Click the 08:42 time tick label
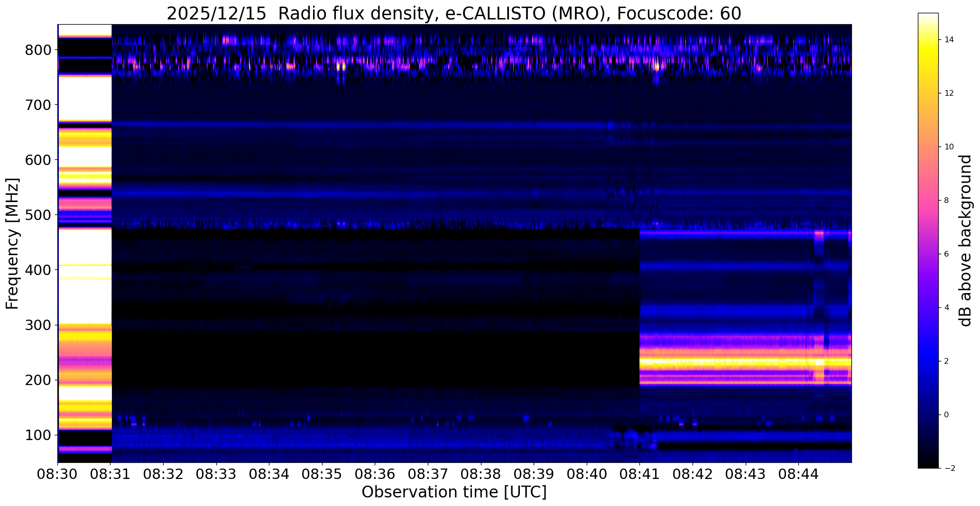Screen dimensions: 980x506 tap(693, 474)
